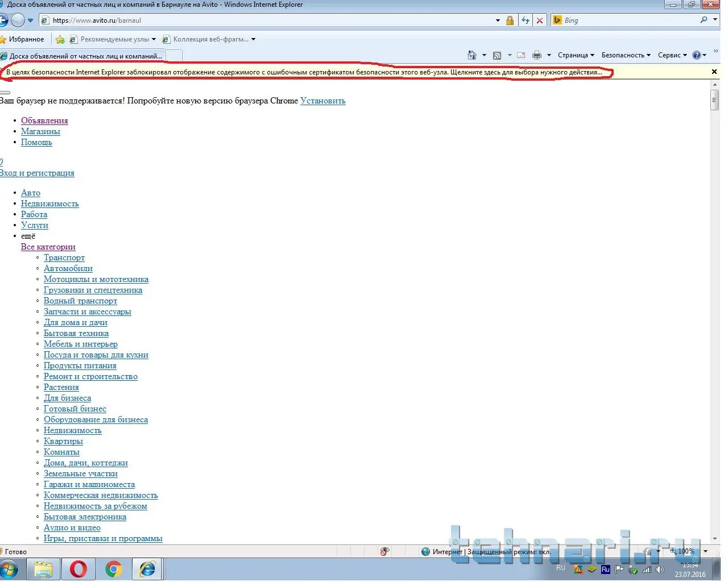Open the Объявления link

point(44,120)
